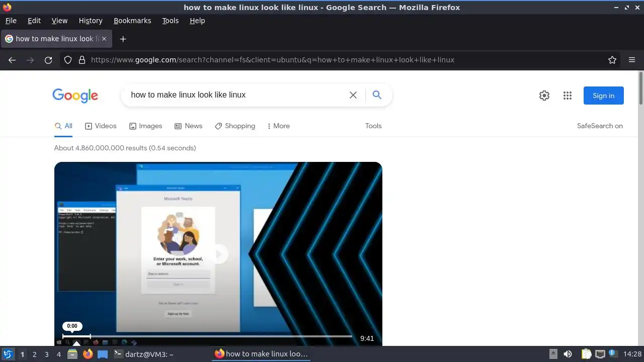
Task: Clear the search query with the X
Action: pyautogui.click(x=353, y=95)
